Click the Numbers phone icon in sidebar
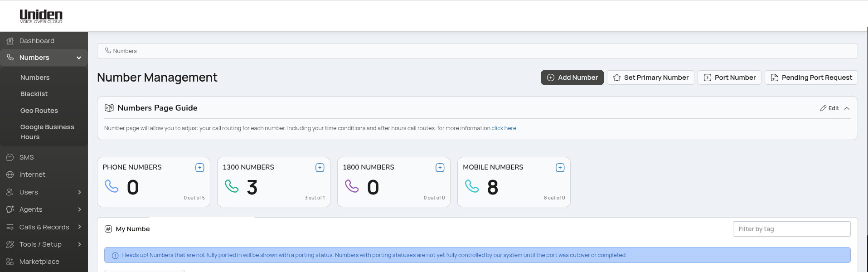The width and height of the screenshot is (868, 272). (x=10, y=58)
